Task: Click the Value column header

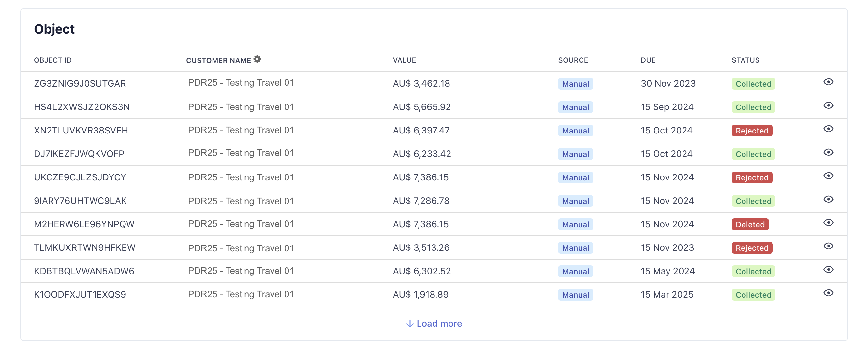Action: 404,60
